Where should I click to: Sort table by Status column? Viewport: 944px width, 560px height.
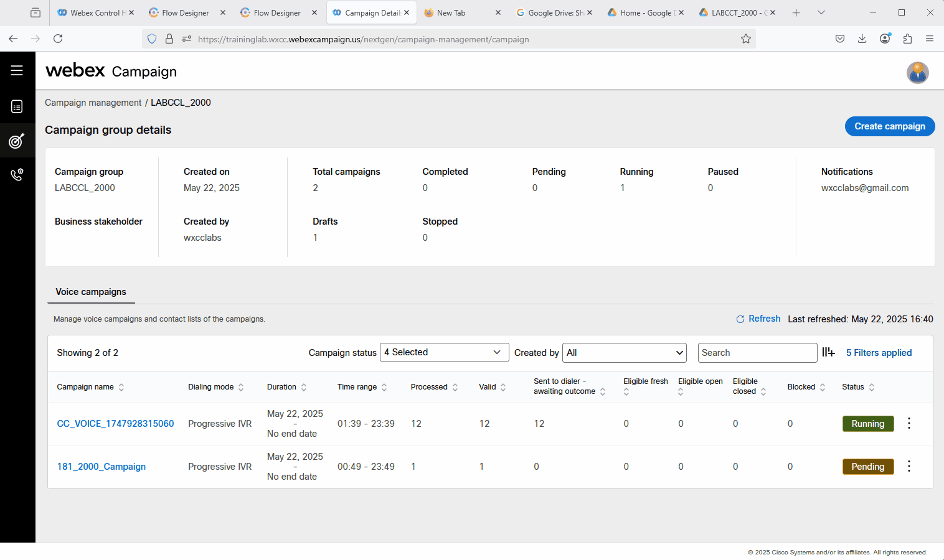872,387
